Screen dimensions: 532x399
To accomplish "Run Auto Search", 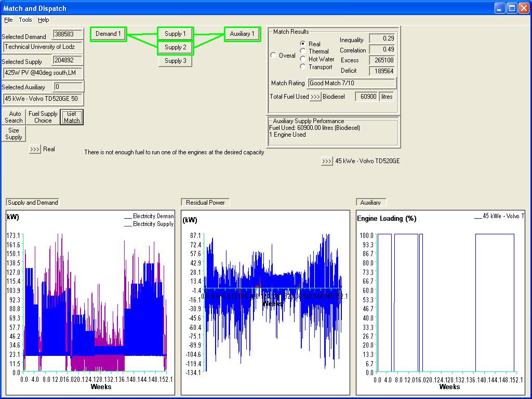I will coord(14,117).
